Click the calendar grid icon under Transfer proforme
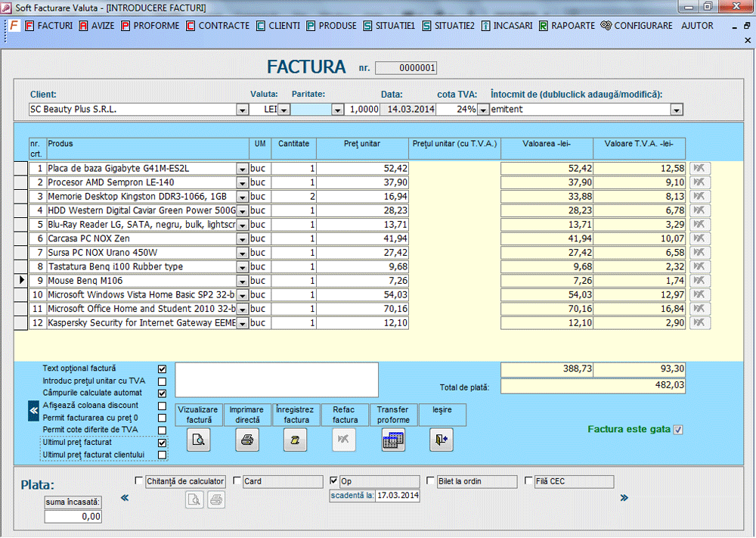The height and width of the screenshot is (538, 756). point(393,440)
